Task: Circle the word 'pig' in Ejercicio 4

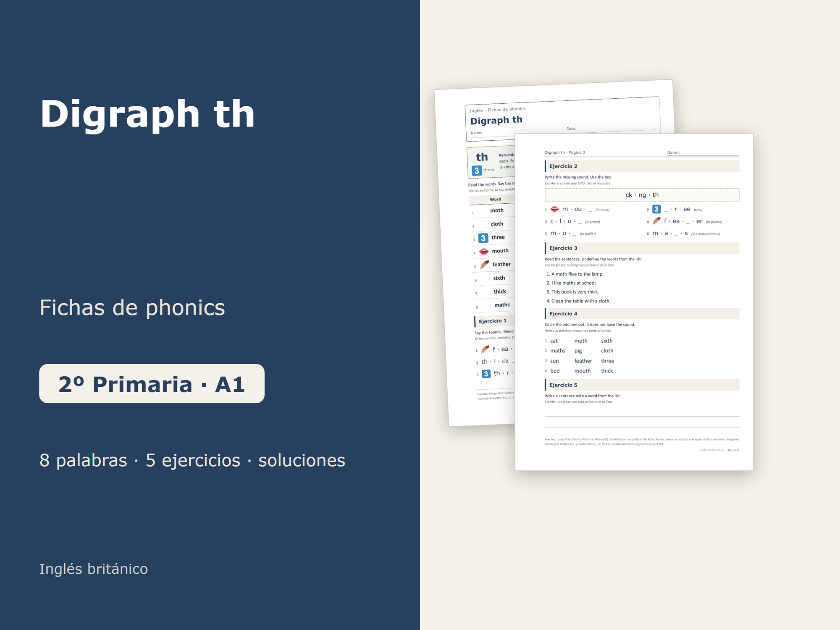Action: [578, 351]
